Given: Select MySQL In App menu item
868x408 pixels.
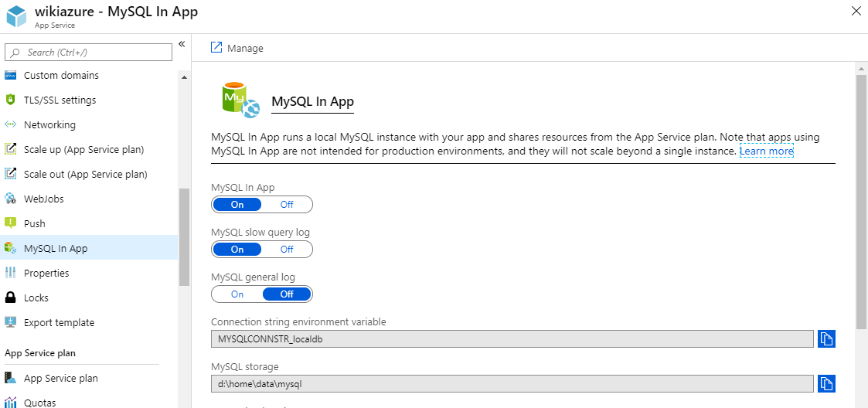Looking at the screenshot, I should click(x=89, y=248).
